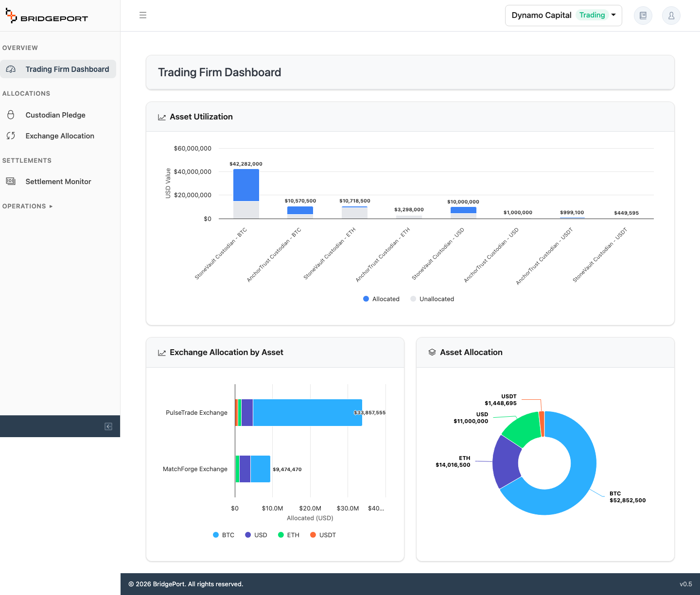
Task: Click the $10,718,500 value label
Action: pyautogui.click(x=355, y=201)
